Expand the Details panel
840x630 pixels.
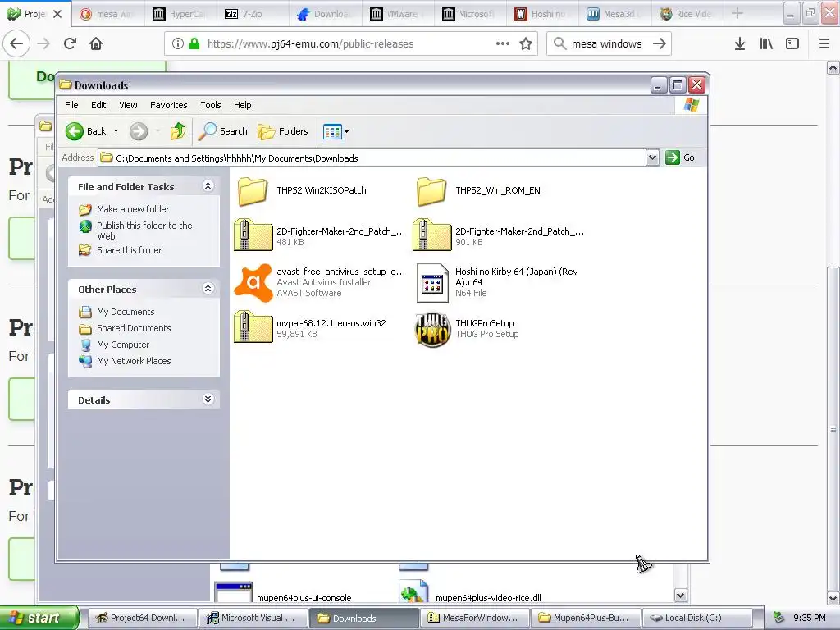208,399
